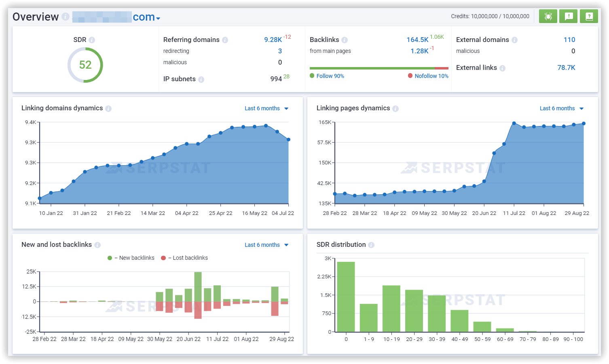Screen dimensions: 609x364
Task: Open the feedback speech-bubble button
Action: (569, 16)
